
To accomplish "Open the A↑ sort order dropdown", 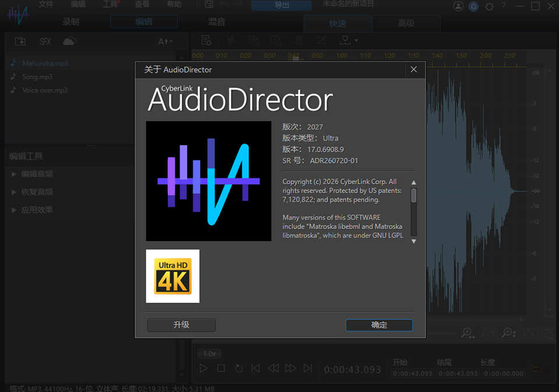I will 165,42.
